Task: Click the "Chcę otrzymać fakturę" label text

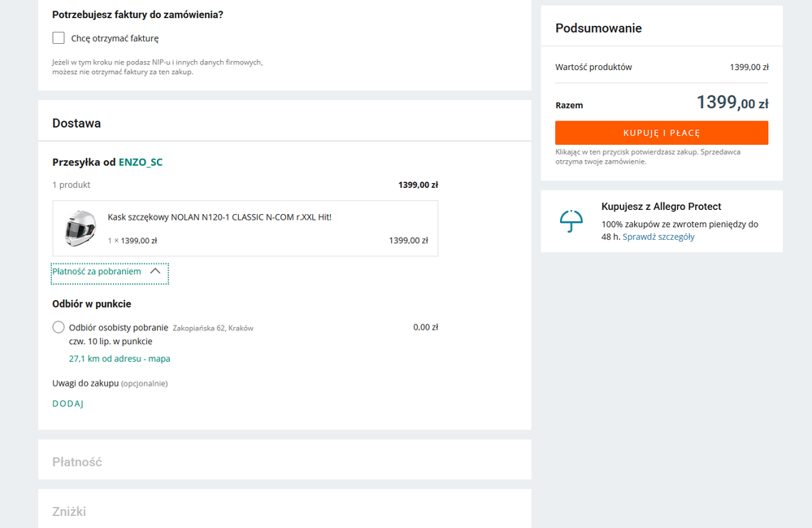Action: (x=115, y=38)
